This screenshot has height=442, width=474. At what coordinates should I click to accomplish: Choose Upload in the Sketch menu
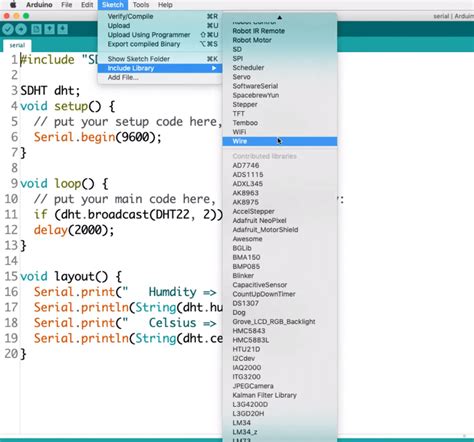click(x=160, y=26)
